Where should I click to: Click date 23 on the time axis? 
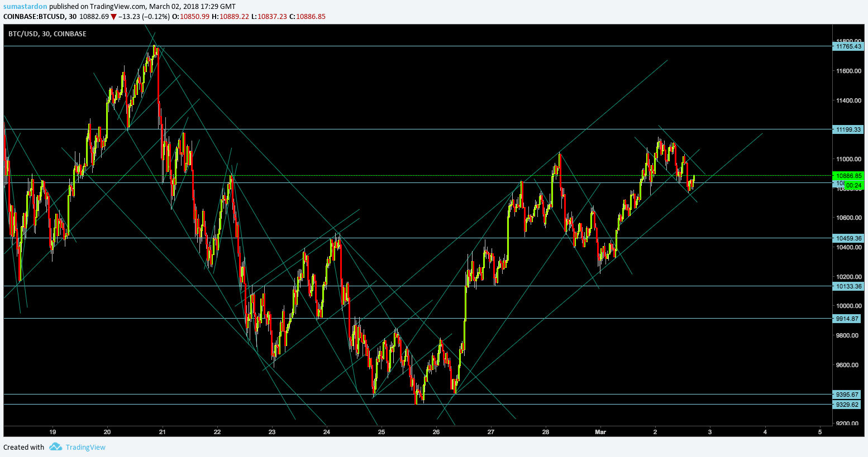click(272, 432)
